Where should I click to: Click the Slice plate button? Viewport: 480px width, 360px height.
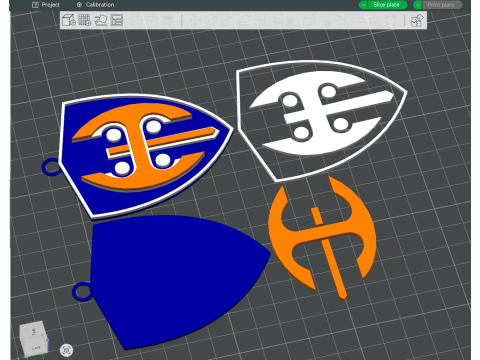387,5
